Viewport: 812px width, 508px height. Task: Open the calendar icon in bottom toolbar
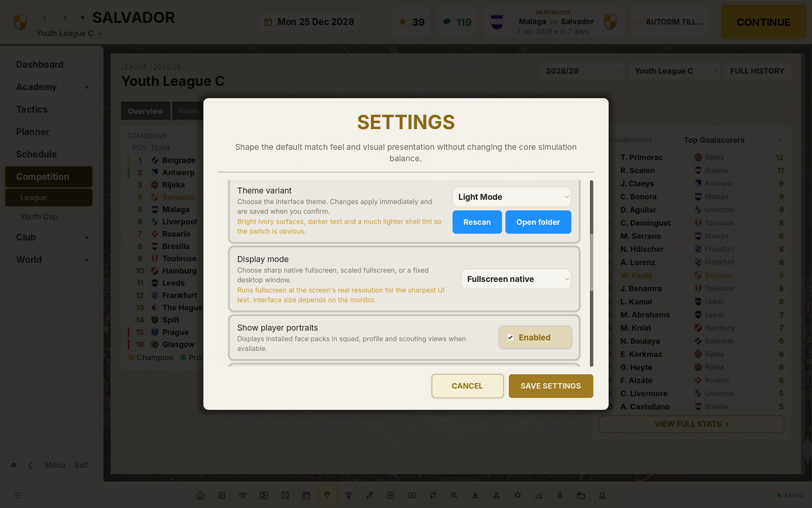(x=306, y=495)
